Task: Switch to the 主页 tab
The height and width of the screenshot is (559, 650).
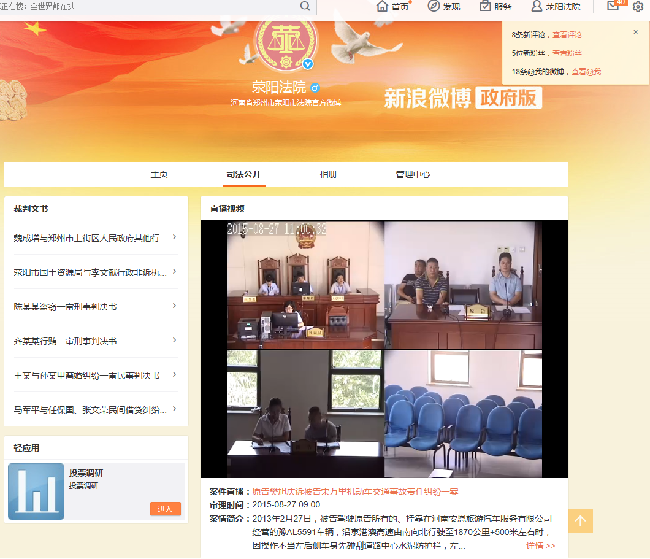Action: point(159,175)
